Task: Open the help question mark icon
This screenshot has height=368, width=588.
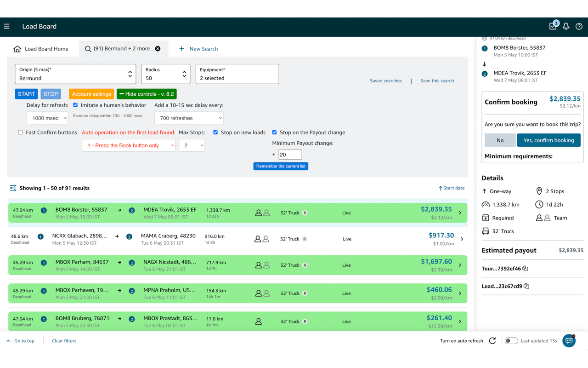Action: (579, 26)
